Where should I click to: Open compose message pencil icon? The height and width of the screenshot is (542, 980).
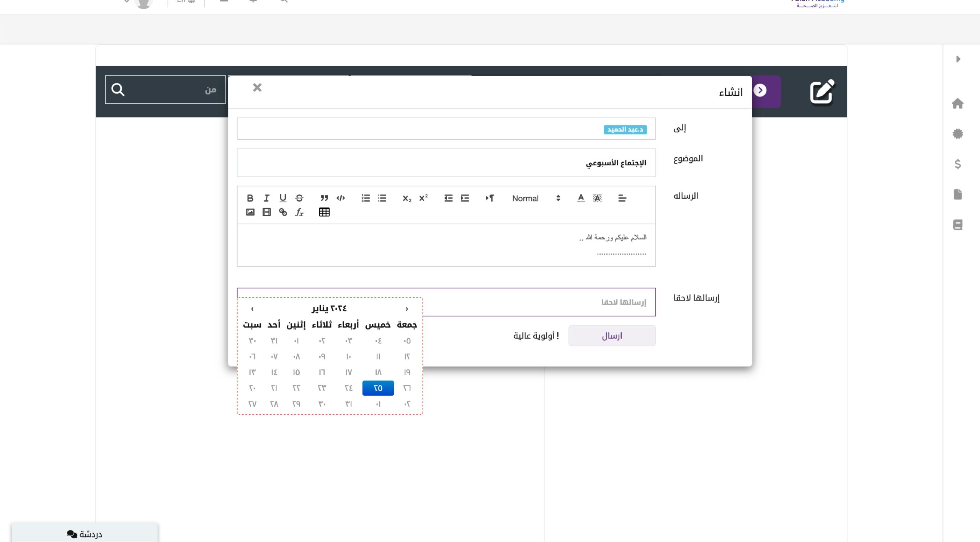[822, 91]
